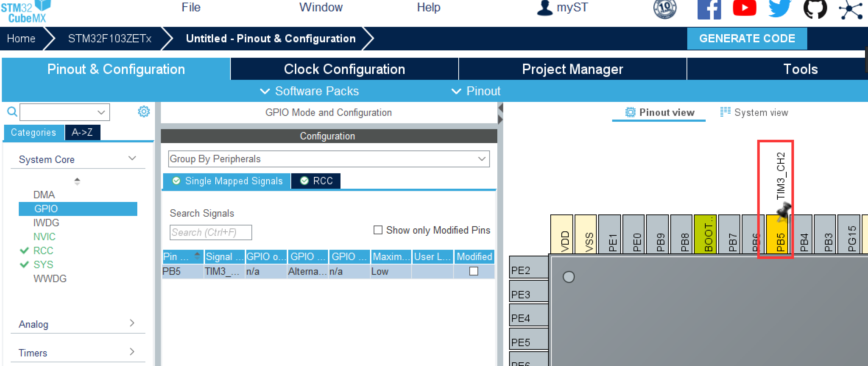This screenshot has width=868, height=366.
Task: Open the GitHub icon link
Action: coord(815,9)
